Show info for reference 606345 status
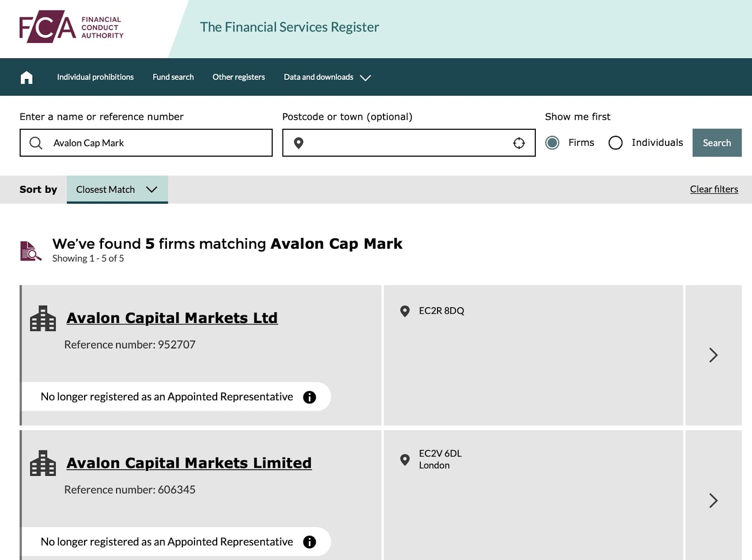Screen dimensions: 752x560 (309, 542)
